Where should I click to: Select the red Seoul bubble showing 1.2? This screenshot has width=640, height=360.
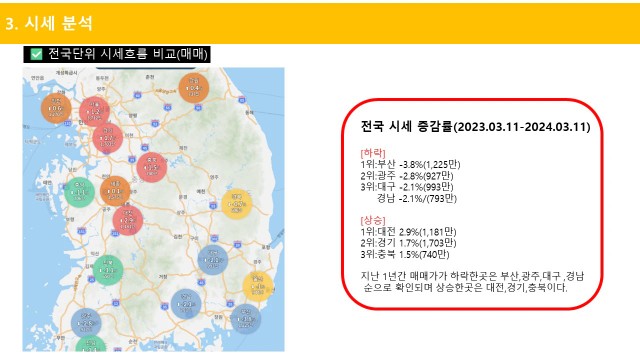(95, 111)
